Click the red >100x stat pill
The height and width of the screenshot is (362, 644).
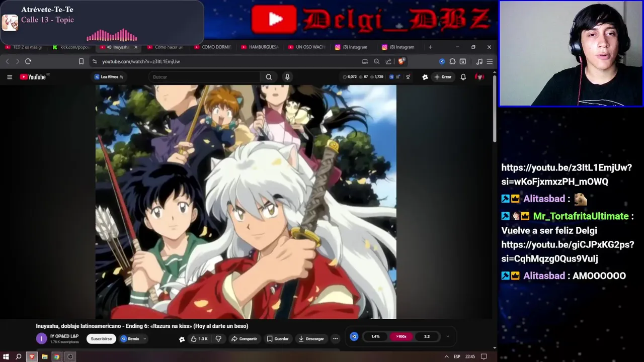(x=401, y=336)
